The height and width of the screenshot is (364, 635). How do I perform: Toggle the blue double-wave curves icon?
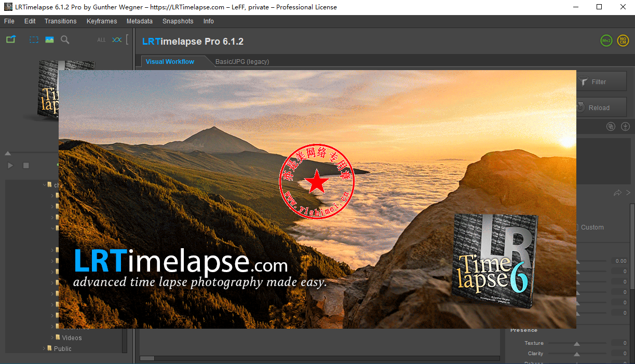[117, 40]
